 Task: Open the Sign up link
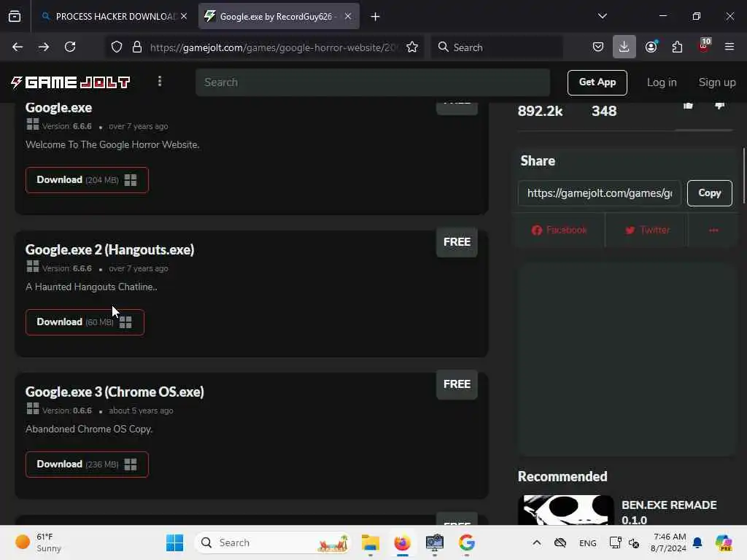click(717, 82)
